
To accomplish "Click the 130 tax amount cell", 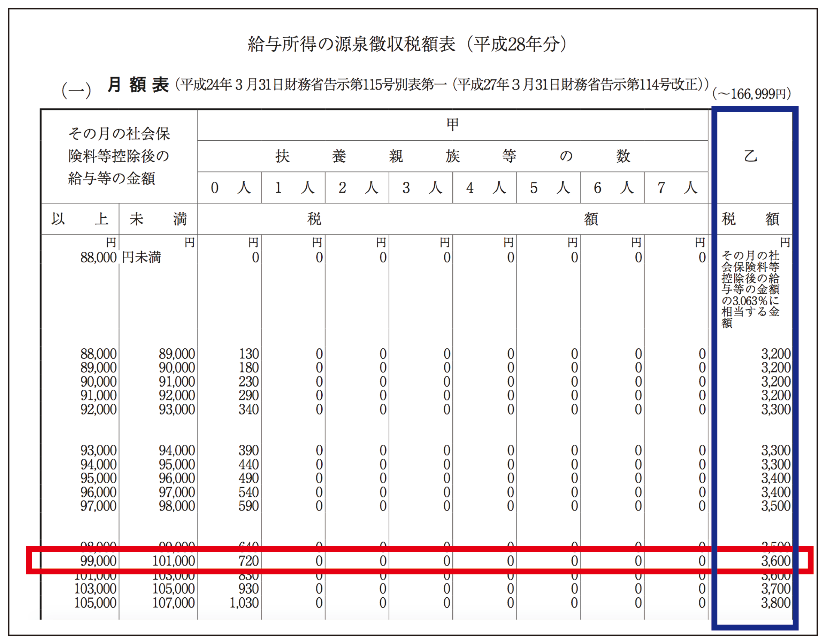I will [248, 354].
